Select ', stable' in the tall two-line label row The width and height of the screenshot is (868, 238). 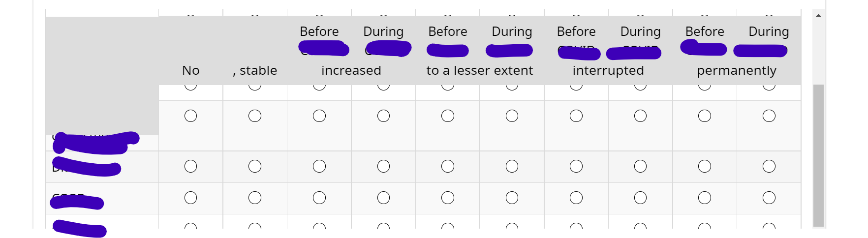pos(255,116)
